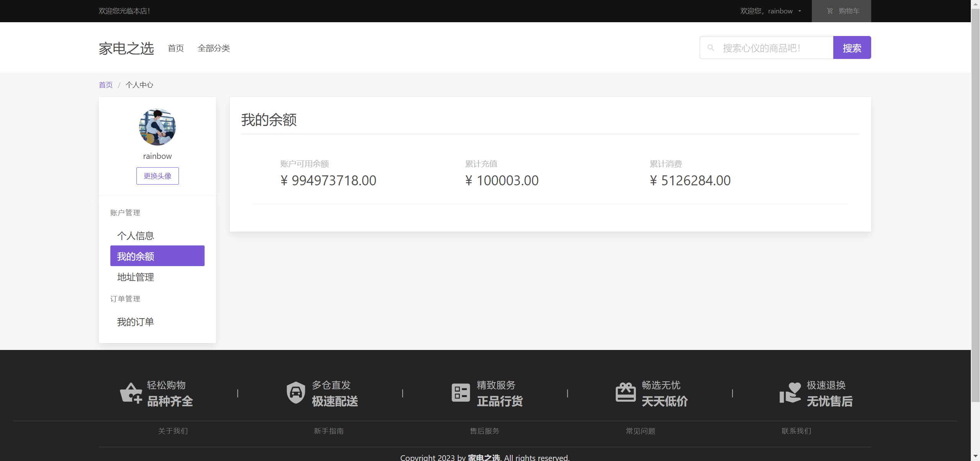The width and height of the screenshot is (980, 461).
Task: Click the daily low price gift icon
Action: [625, 392]
